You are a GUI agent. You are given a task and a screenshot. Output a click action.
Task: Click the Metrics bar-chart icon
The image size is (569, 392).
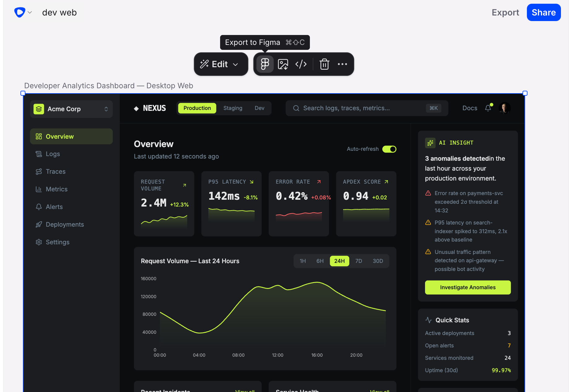point(39,189)
